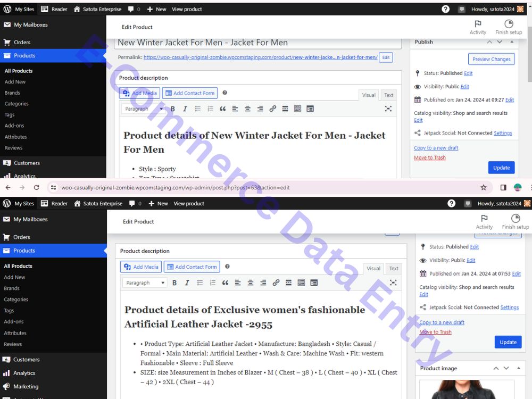Click product title input field
Viewport: 532px width, 399px height.
[258, 43]
